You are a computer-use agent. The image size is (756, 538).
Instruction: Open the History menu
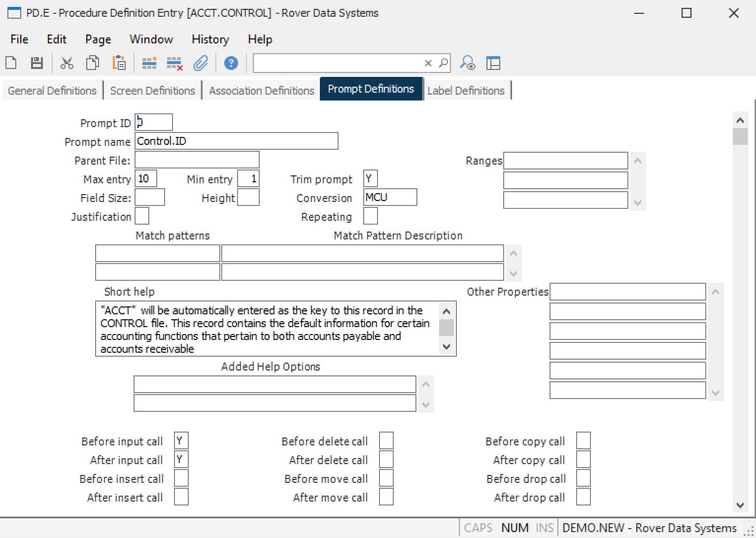pos(210,39)
